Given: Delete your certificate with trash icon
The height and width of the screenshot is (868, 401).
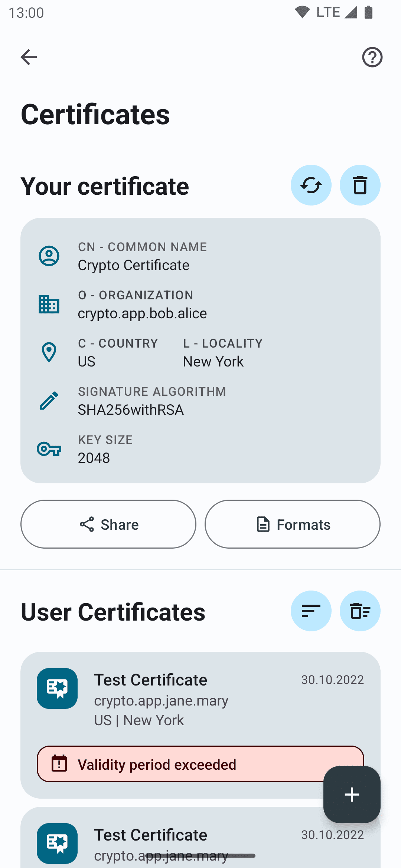Looking at the screenshot, I should (360, 185).
